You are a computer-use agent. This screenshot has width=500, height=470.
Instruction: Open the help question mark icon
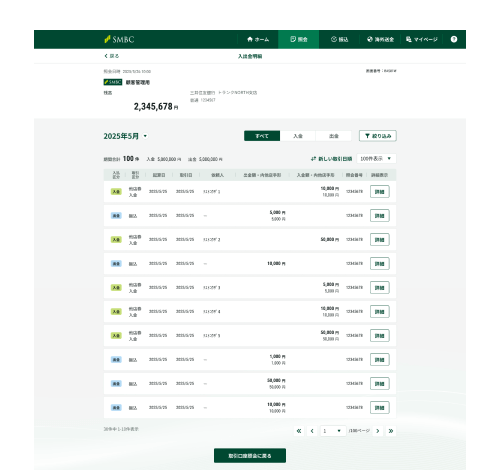coord(454,39)
